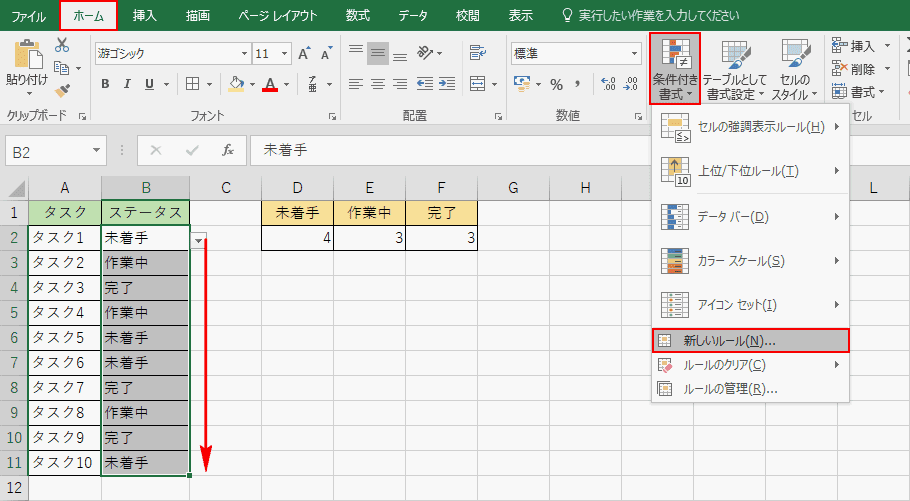Apply accounting currency format icon
This screenshot has width=910, height=501.
tap(521, 84)
